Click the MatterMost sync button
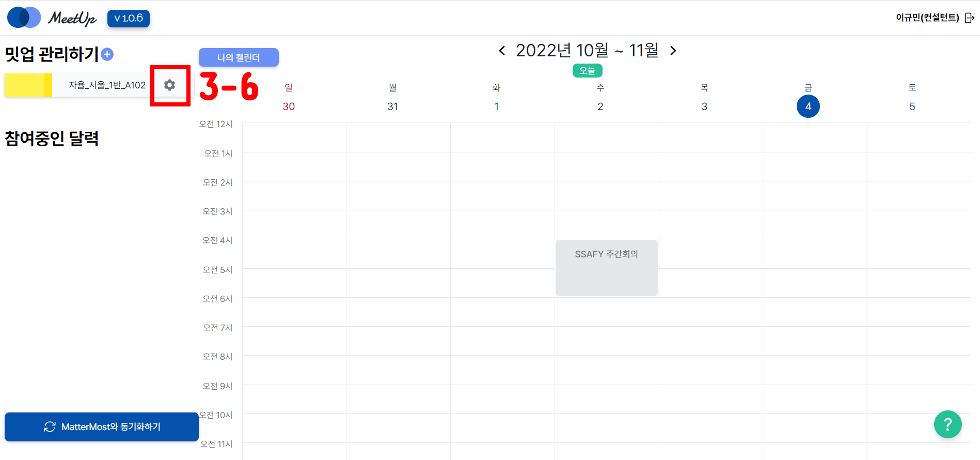 click(x=102, y=427)
